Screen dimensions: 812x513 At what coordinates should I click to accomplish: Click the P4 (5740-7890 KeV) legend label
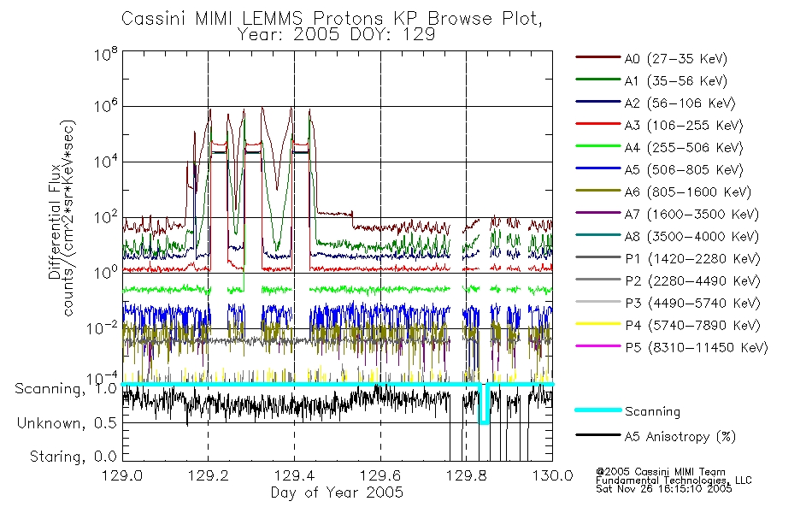pos(692,326)
